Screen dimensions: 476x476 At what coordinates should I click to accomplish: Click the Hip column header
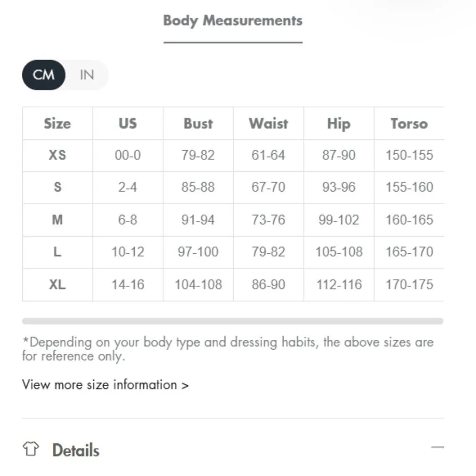pyautogui.click(x=338, y=124)
